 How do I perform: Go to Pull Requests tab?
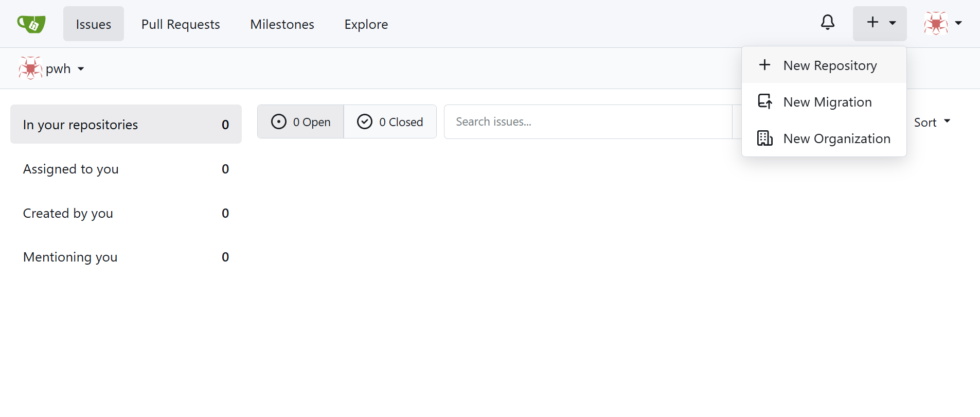click(x=181, y=24)
